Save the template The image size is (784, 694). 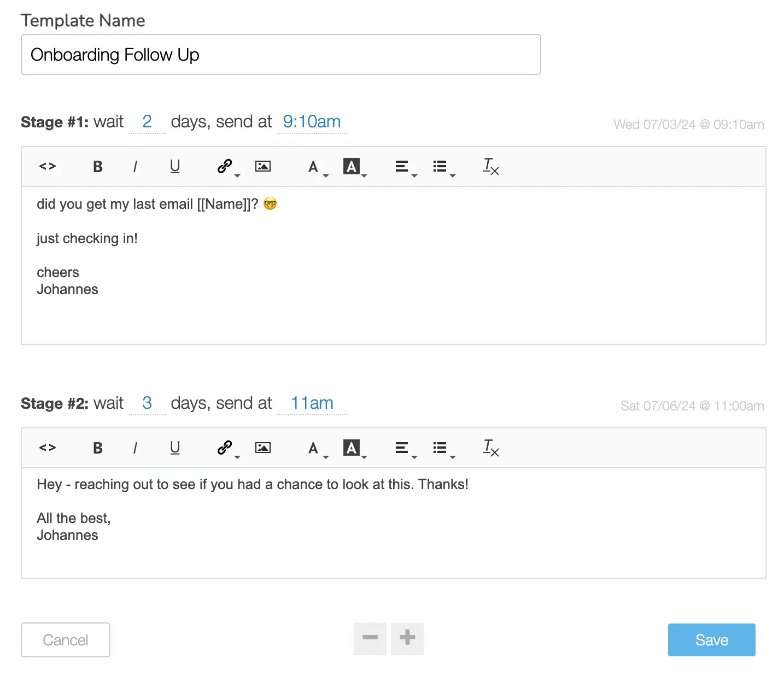tap(712, 640)
